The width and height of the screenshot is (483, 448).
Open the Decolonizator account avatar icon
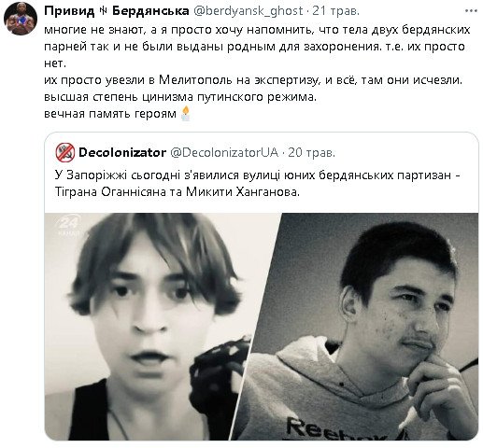tap(65, 152)
